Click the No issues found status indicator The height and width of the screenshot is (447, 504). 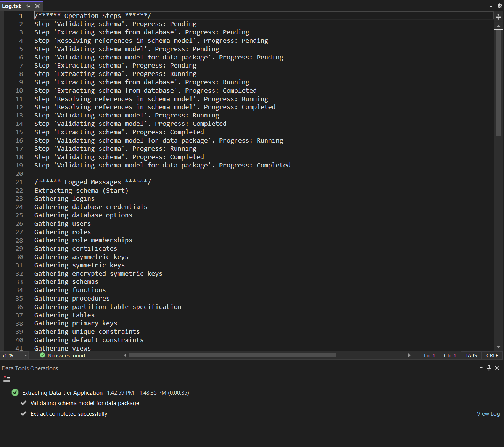(63, 355)
